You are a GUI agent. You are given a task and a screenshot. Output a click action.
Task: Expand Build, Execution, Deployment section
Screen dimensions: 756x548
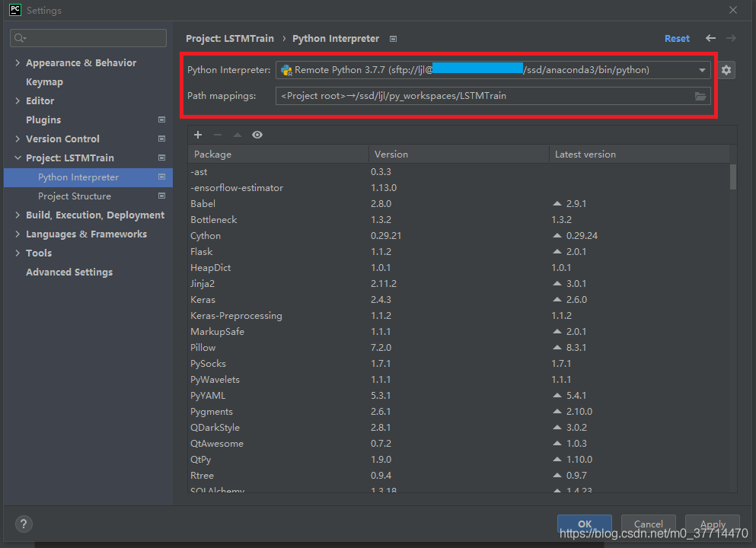tap(18, 215)
